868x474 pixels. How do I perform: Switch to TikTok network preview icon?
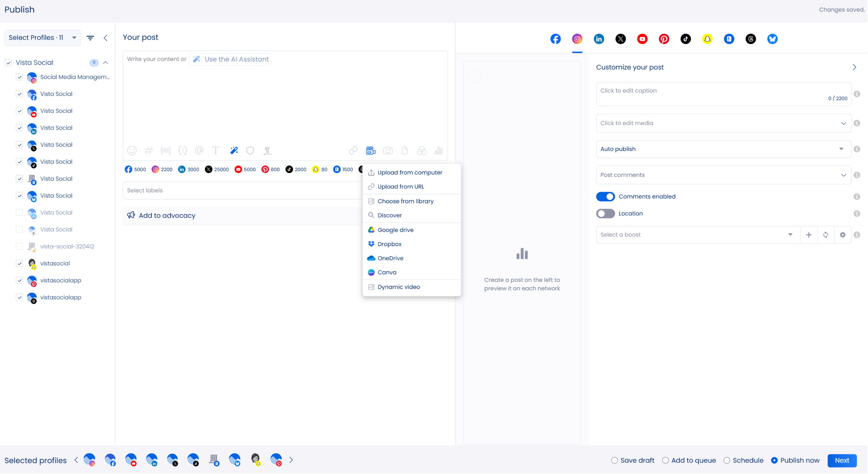(685, 39)
